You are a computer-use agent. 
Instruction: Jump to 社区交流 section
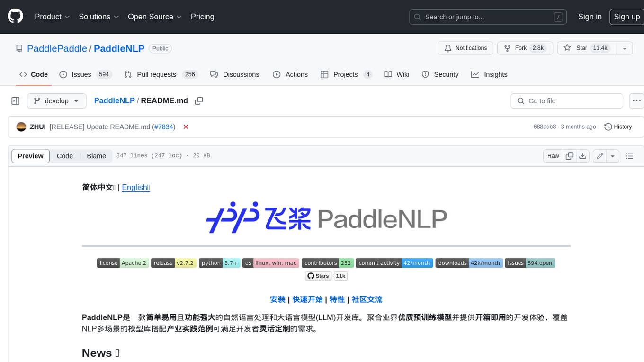367,299
